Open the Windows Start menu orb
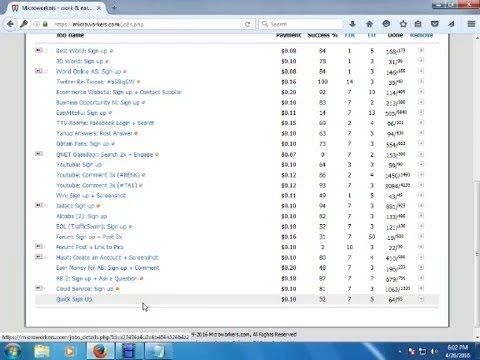 [x=12, y=351]
